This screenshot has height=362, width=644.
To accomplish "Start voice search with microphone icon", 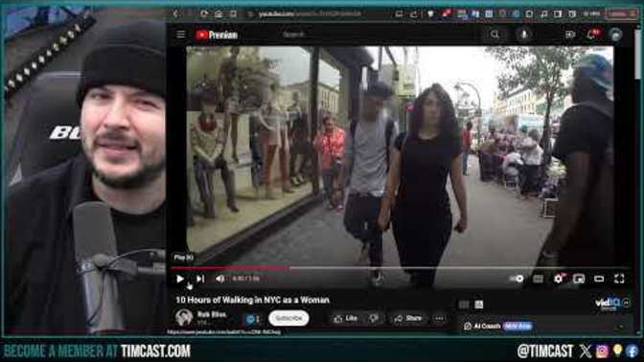I will (x=524, y=34).
